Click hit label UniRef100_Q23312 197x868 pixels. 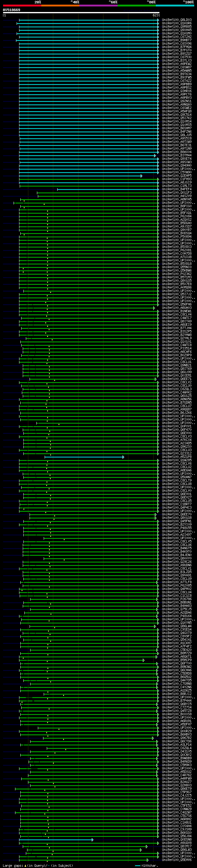tap(176, 453)
